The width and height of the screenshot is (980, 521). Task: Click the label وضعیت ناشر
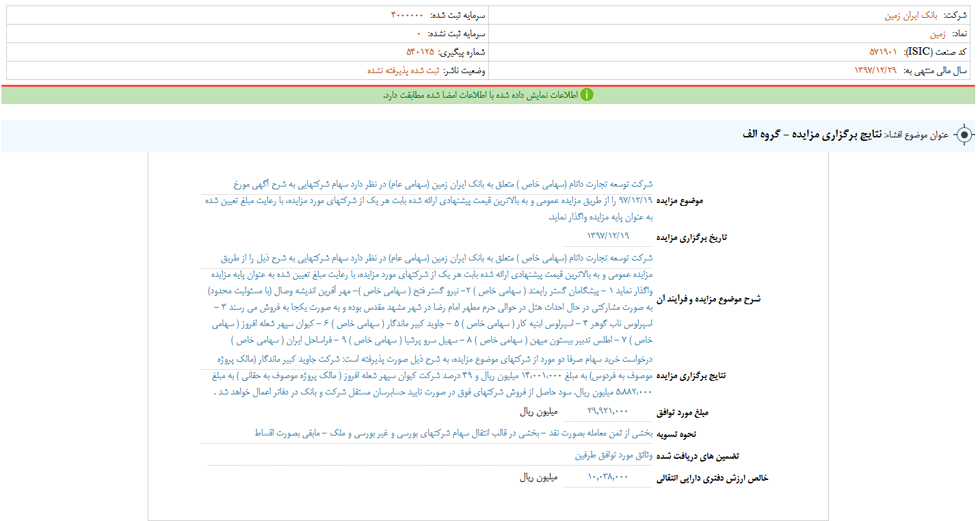(x=465, y=70)
